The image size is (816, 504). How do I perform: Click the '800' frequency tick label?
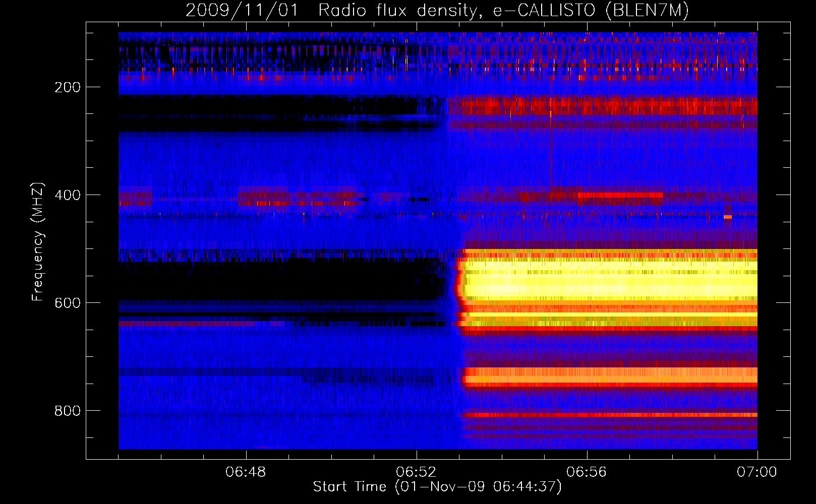68,411
